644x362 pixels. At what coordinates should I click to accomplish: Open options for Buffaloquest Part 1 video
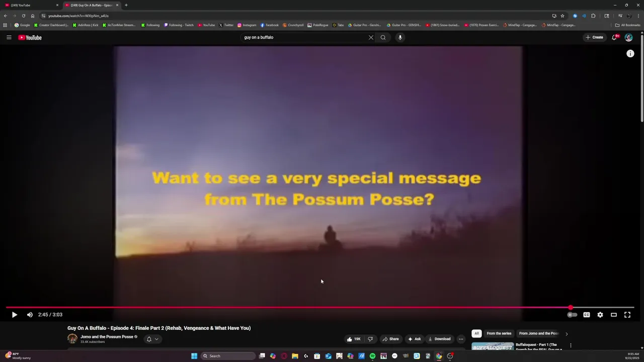[x=571, y=345]
